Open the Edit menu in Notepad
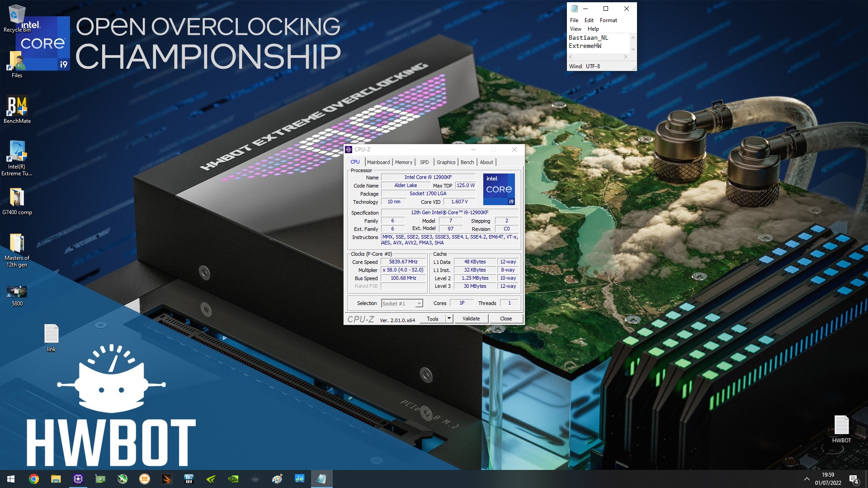868x488 pixels. (589, 20)
